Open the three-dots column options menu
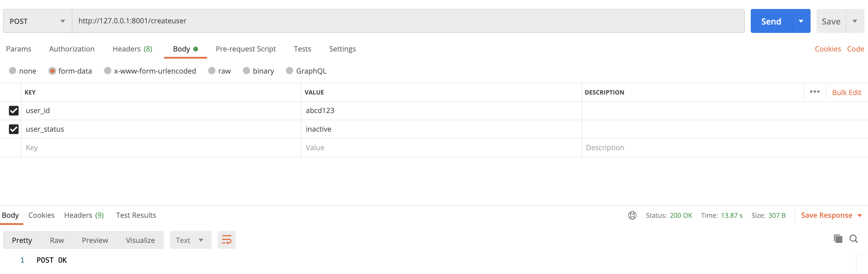The width and height of the screenshot is (868, 274). pos(814,92)
